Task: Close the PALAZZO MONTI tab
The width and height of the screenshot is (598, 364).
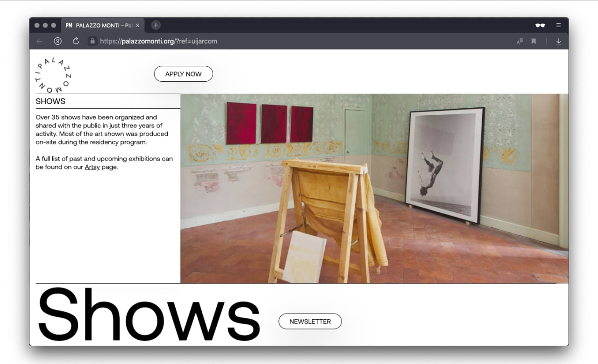Action: (x=137, y=26)
